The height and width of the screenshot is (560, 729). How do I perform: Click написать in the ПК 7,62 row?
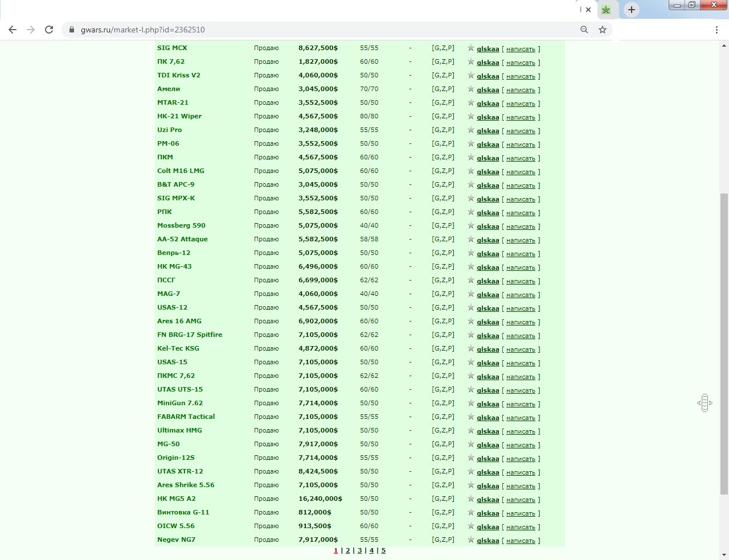[x=521, y=63]
